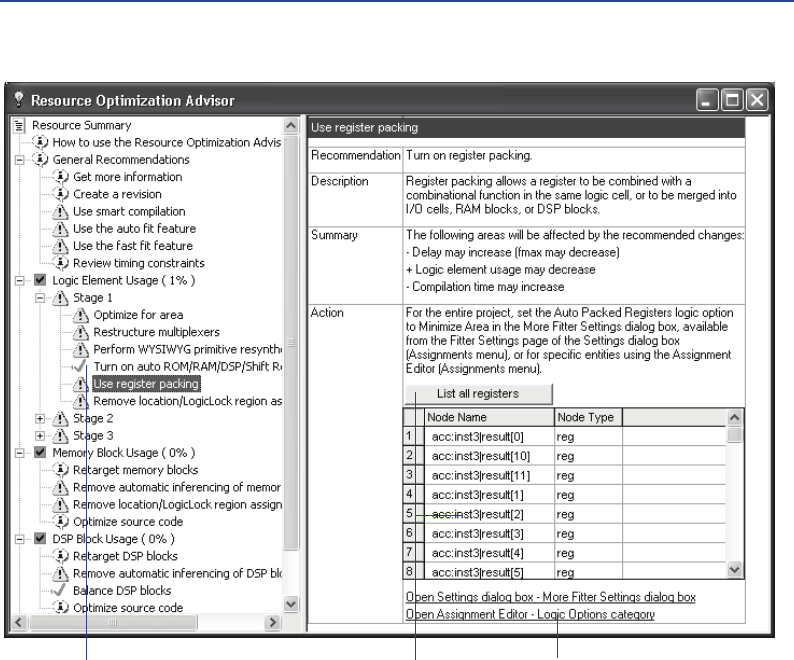Toggle the Logic Element Usage checkbox
Image resolution: width=794 pixels, height=660 pixels.
40,280
